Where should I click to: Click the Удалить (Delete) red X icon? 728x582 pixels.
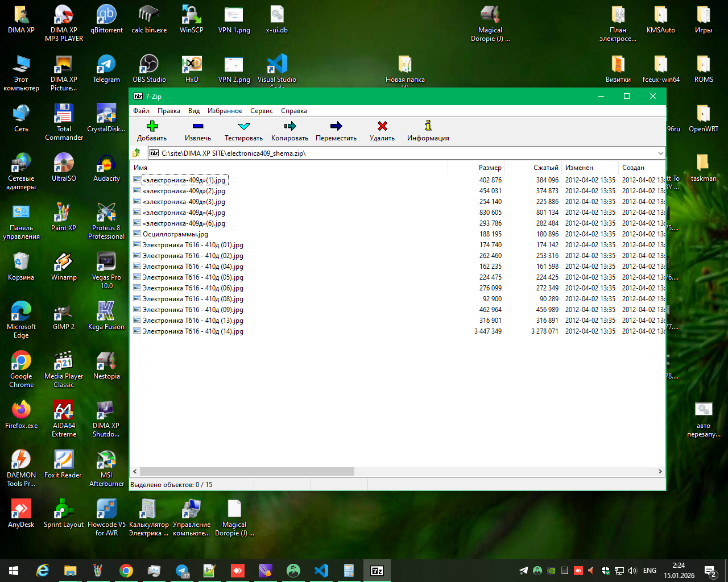click(382, 126)
